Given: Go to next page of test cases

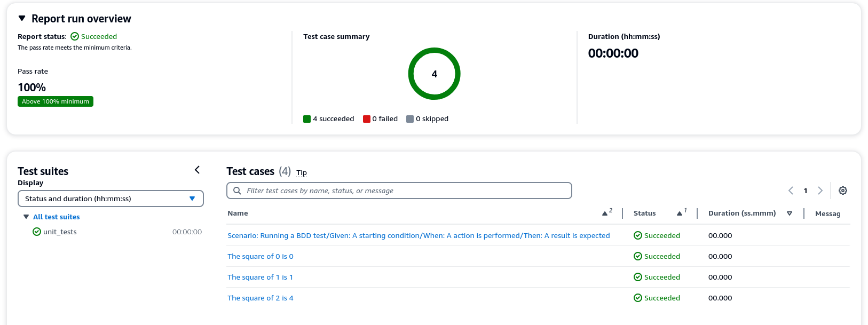Looking at the screenshot, I should 820,191.
